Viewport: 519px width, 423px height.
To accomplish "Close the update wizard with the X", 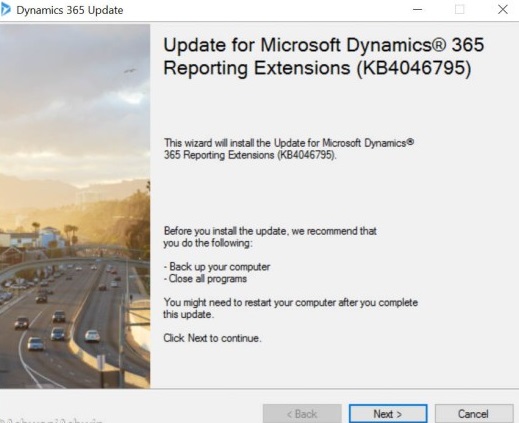I will click(x=503, y=9).
